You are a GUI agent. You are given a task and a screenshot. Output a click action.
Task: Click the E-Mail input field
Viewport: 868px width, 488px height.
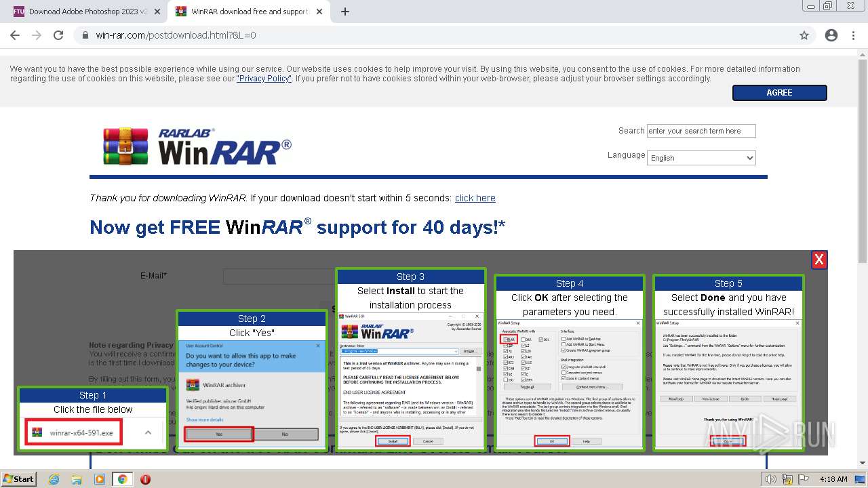pos(279,276)
